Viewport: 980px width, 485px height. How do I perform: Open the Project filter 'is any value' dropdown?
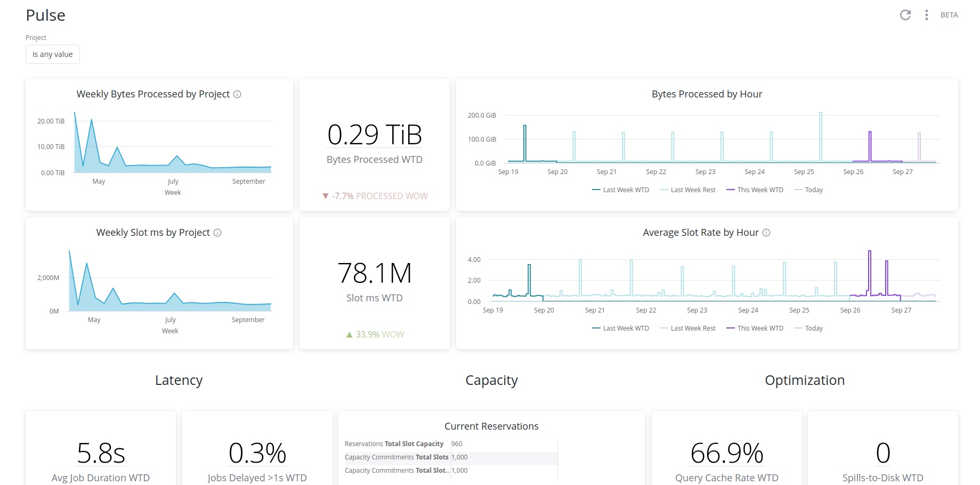[53, 54]
